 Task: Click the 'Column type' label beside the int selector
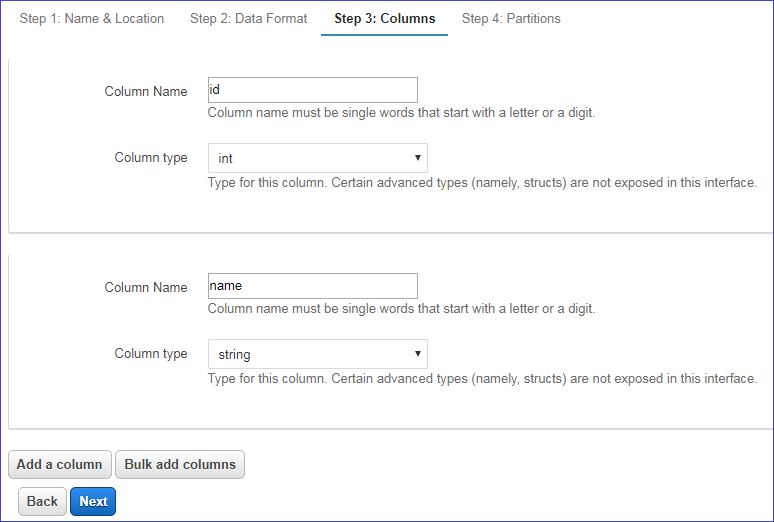(x=151, y=157)
